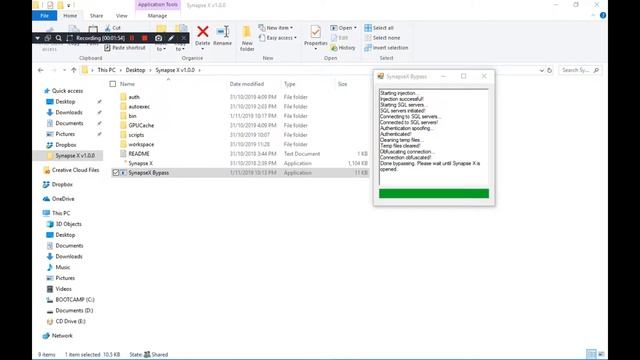This screenshot has height=360, width=640.
Task: Click the recorder camera snapshot icon
Action: coord(158,38)
